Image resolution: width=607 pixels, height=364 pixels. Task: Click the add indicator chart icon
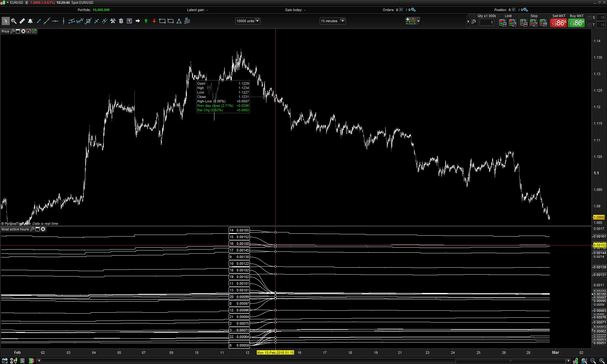click(x=410, y=21)
